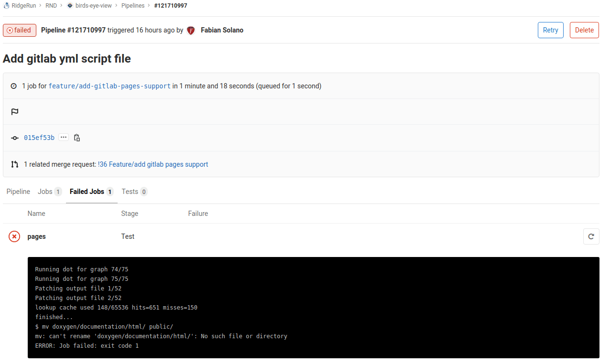Click the commit branch icon
This screenshot has height=364, width=610.
pos(14,138)
